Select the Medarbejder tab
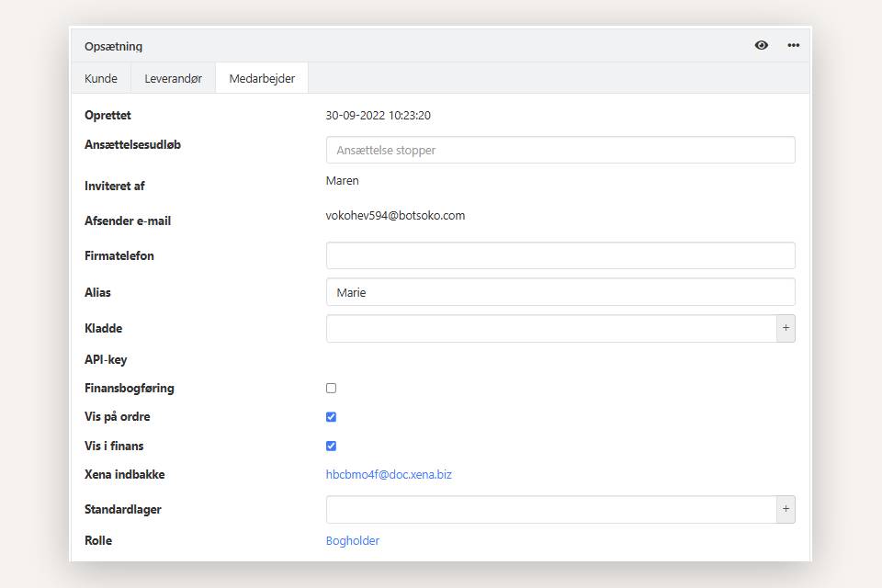The image size is (882, 588). [x=262, y=78]
